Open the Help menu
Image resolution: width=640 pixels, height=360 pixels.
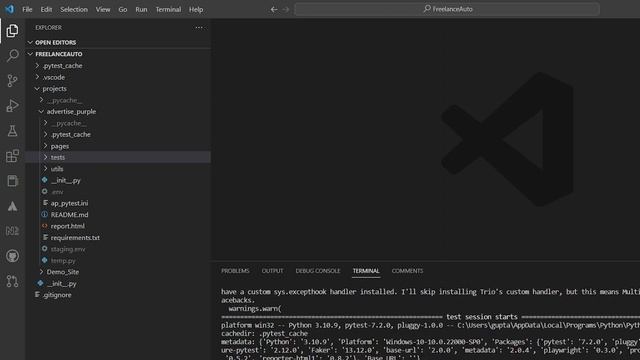coord(196,9)
